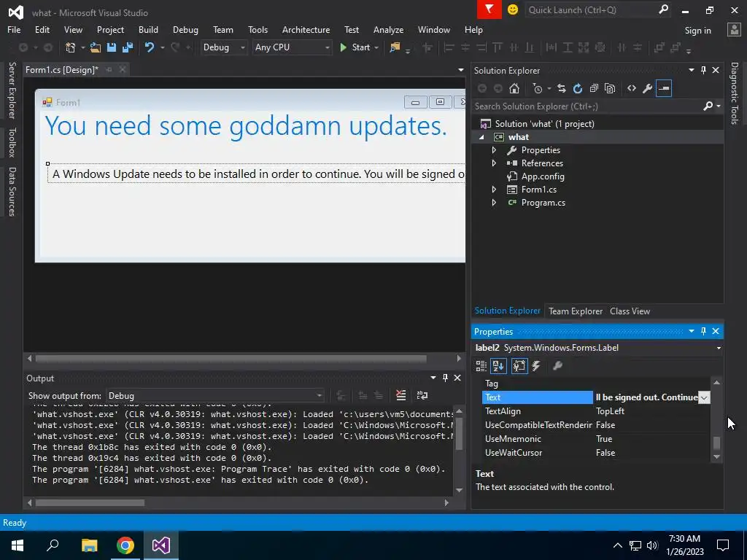
Task: Open File Explorer from the taskbar
Action: click(89, 545)
